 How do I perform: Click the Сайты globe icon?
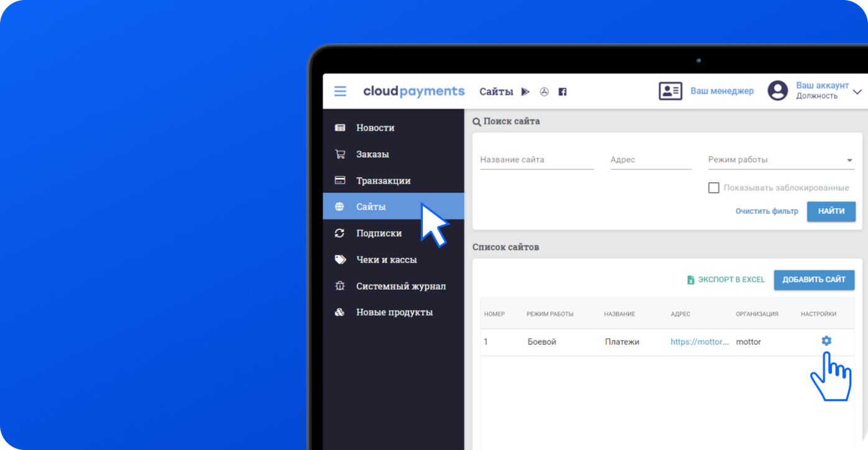(x=339, y=207)
